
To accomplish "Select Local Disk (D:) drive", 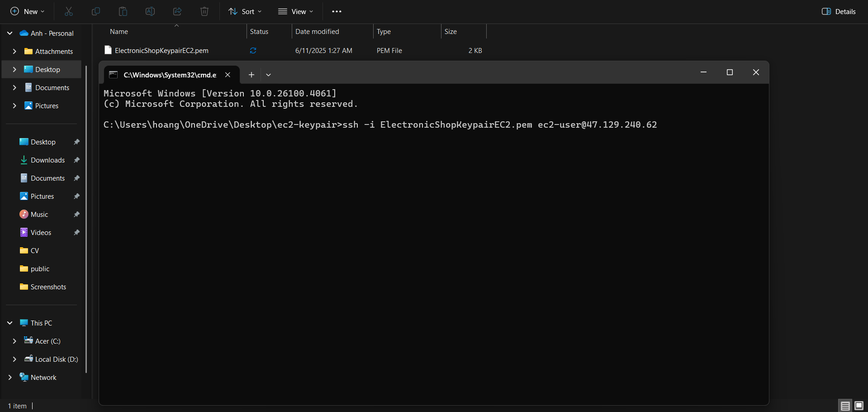I will click(51, 359).
